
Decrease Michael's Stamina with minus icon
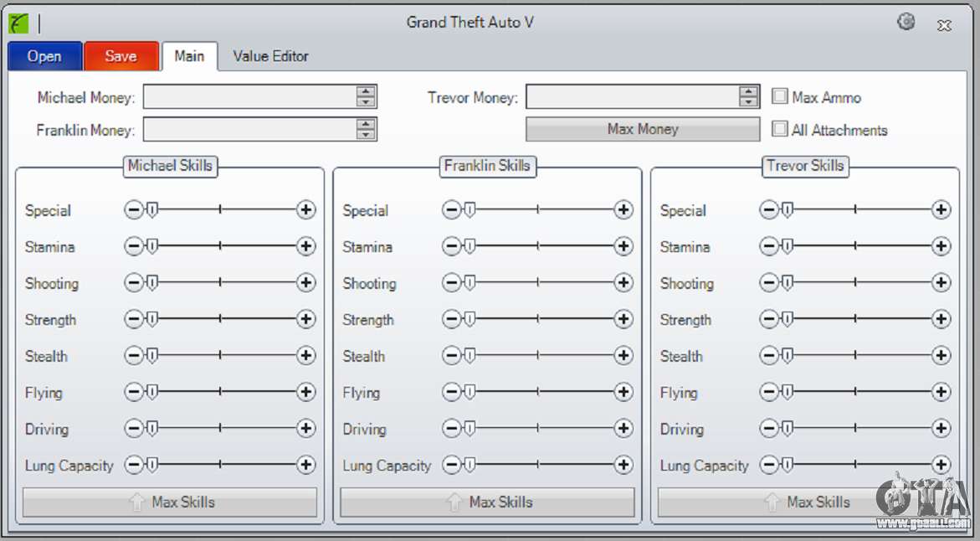(134, 246)
